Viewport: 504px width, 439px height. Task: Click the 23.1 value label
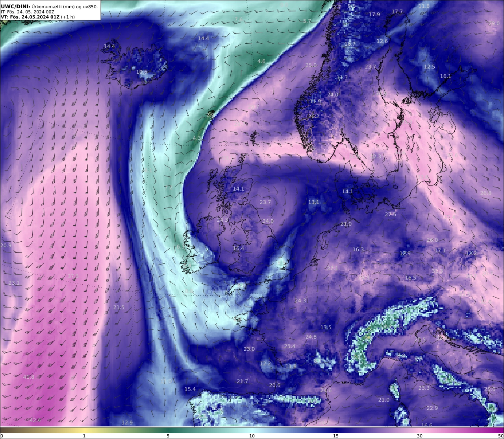tap(14, 283)
